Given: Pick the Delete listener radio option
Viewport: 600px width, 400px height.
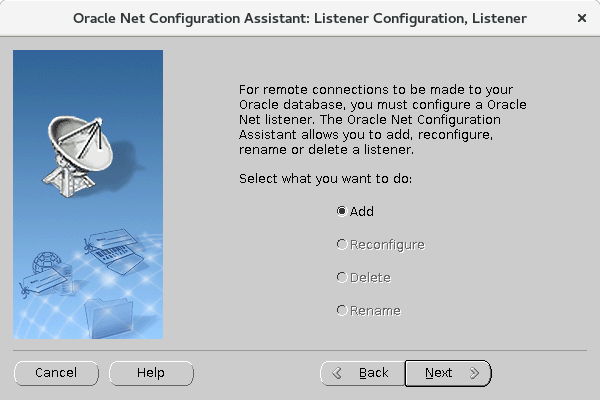Looking at the screenshot, I should pos(364,278).
